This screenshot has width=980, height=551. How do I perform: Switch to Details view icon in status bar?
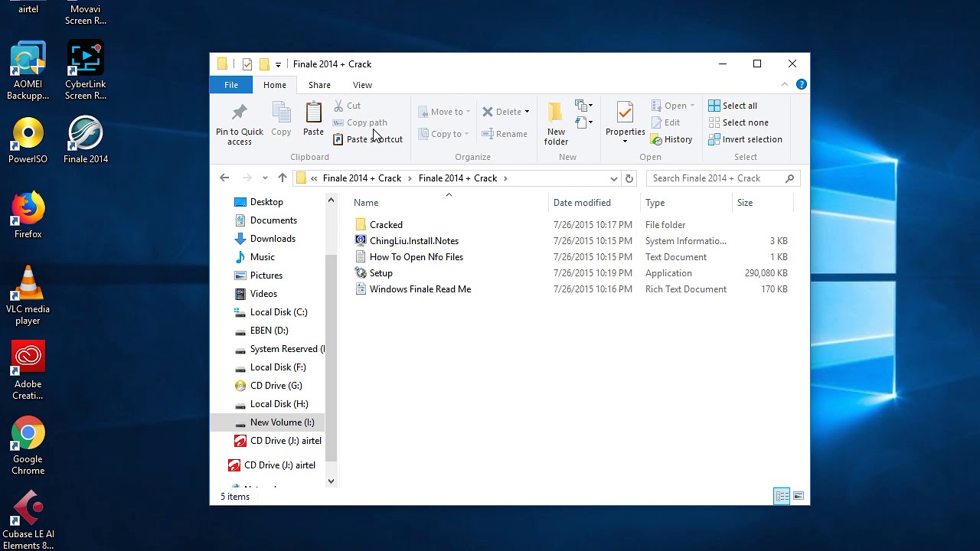click(782, 497)
